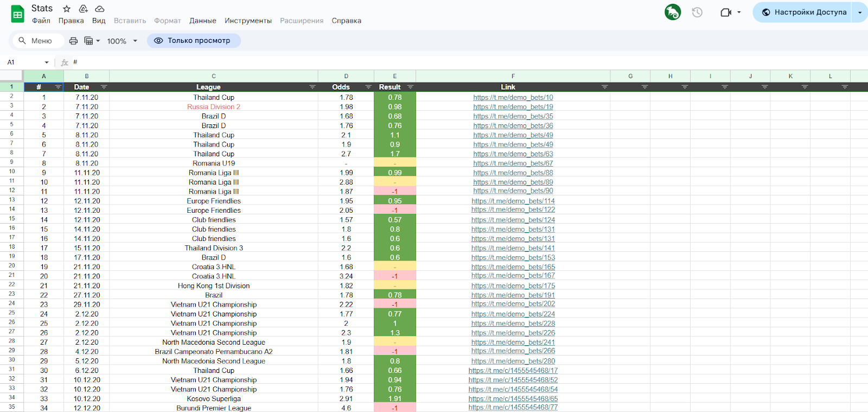The height and width of the screenshot is (412, 868).
Task: Open version history clock icon
Action: click(697, 12)
